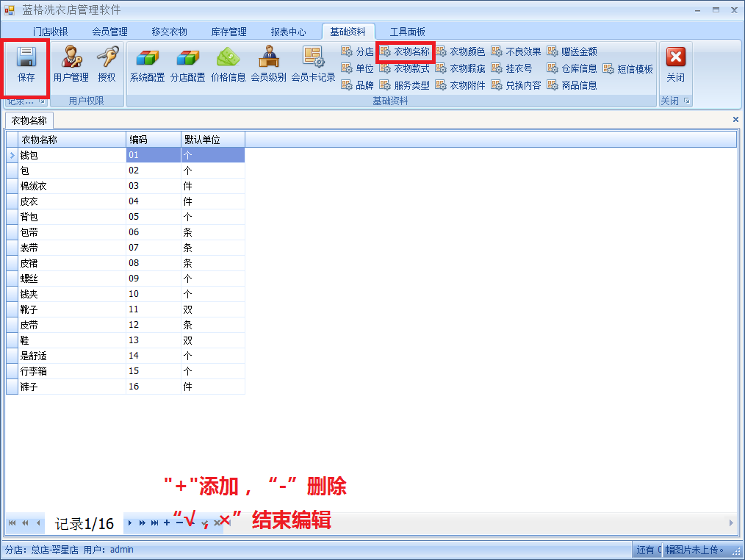Jump to last record in navigator
The height and width of the screenshot is (560, 745).
pos(155,523)
